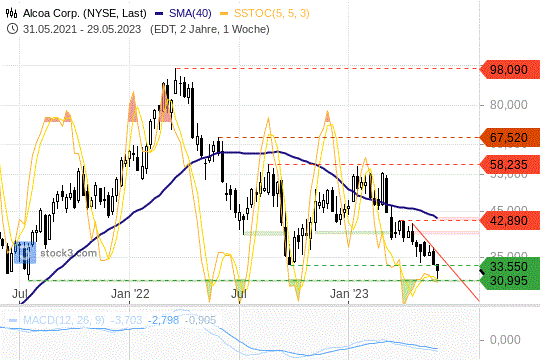Click the SMA(40) indicator label

(x=190, y=13)
